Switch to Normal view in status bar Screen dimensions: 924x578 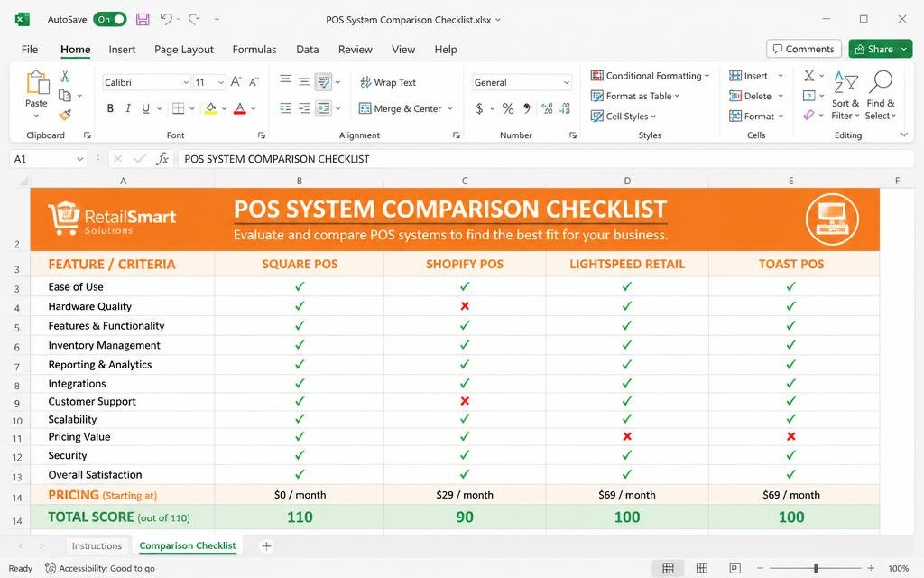668,568
